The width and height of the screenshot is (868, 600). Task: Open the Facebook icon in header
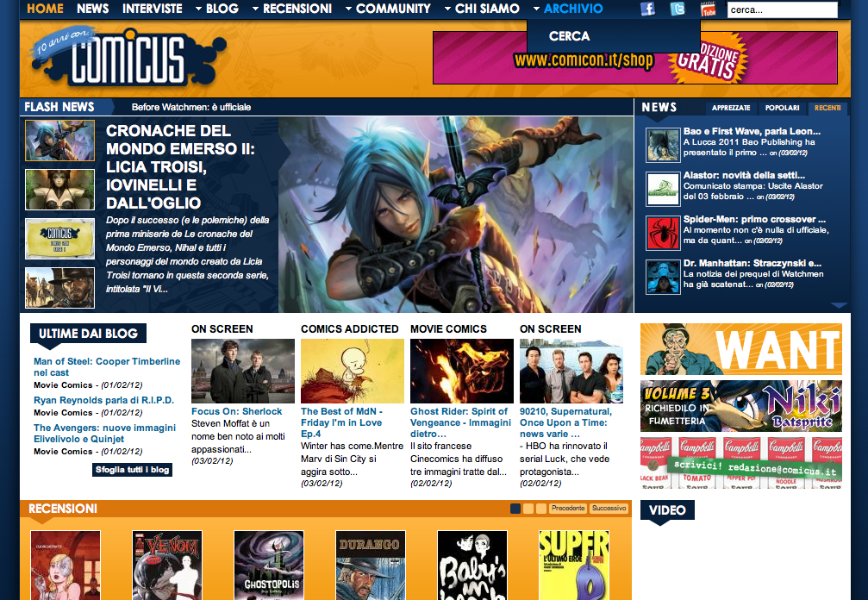(647, 9)
